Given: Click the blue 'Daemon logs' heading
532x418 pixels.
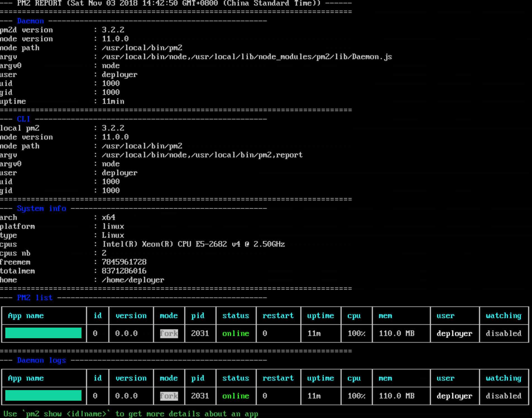Looking at the screenshot, I should click(x=42, y=360).
